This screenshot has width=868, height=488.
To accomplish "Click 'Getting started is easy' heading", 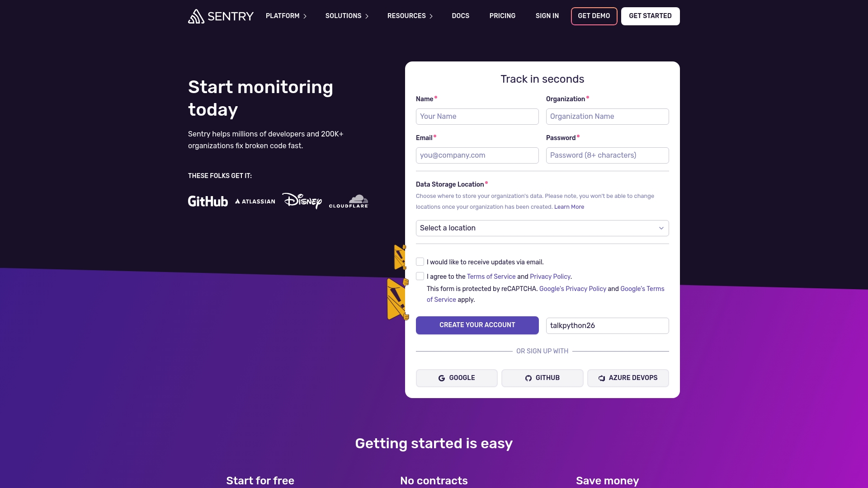I will [x=434, y=444].
